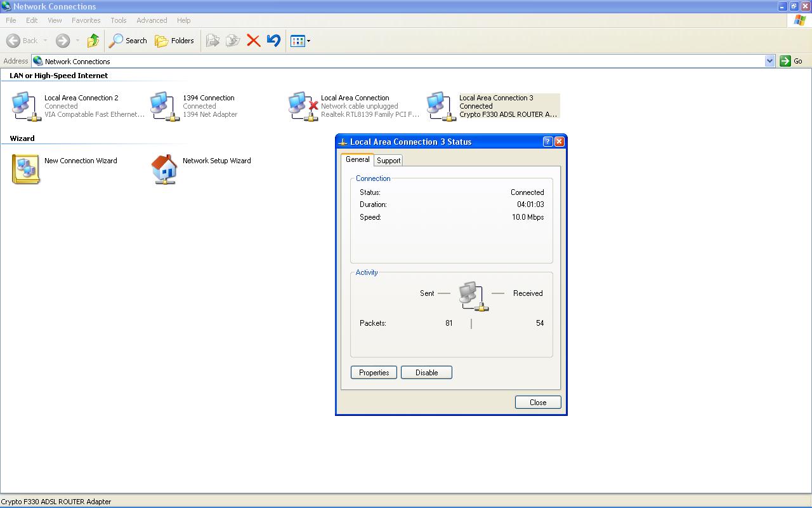Click the '04:01:03' duration value

[530, 204]
